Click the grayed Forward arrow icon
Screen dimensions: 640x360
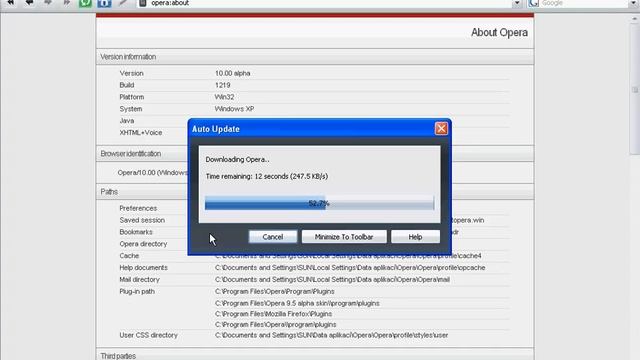tap(48, 2)
